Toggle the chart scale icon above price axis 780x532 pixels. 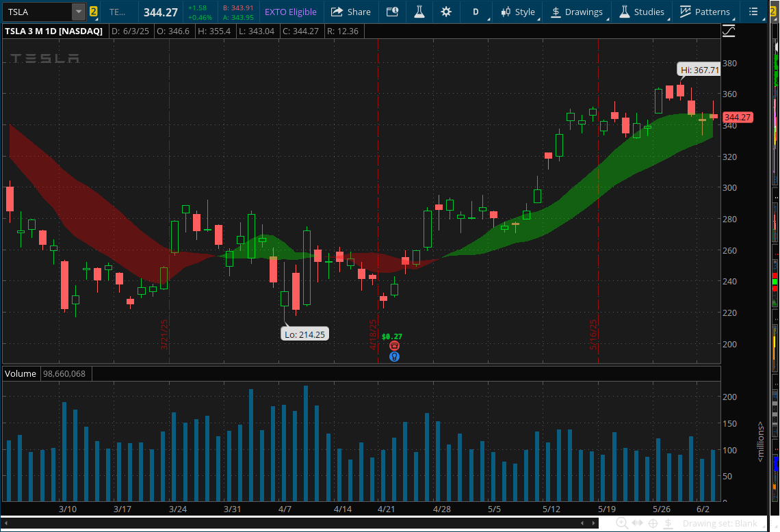(x=729, y=31)
